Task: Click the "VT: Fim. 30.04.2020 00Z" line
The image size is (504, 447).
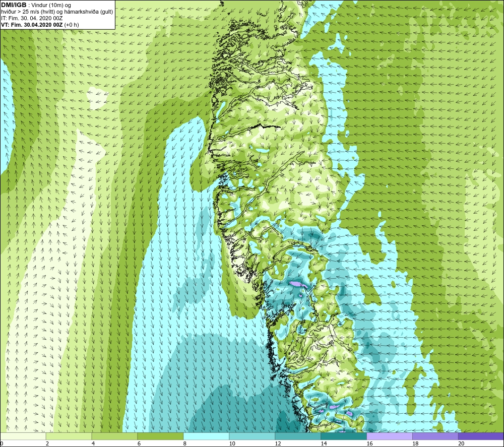Action: click(x=32, y=25)
